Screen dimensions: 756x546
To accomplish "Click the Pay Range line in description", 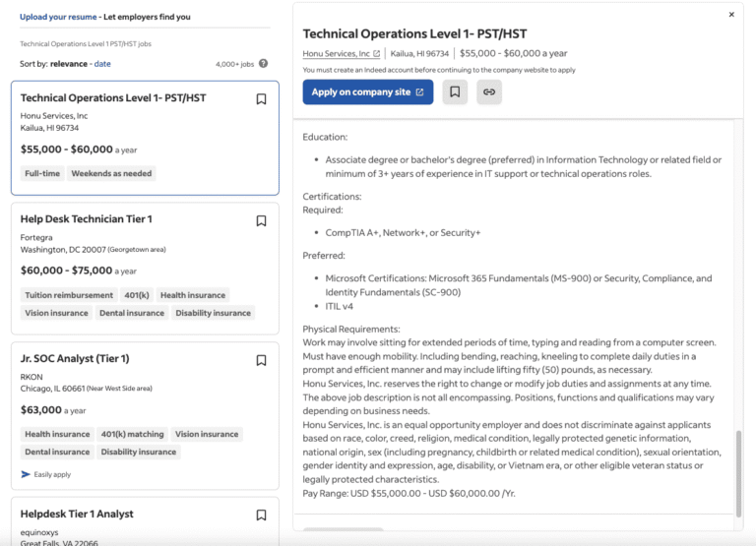I will (409, 494).
